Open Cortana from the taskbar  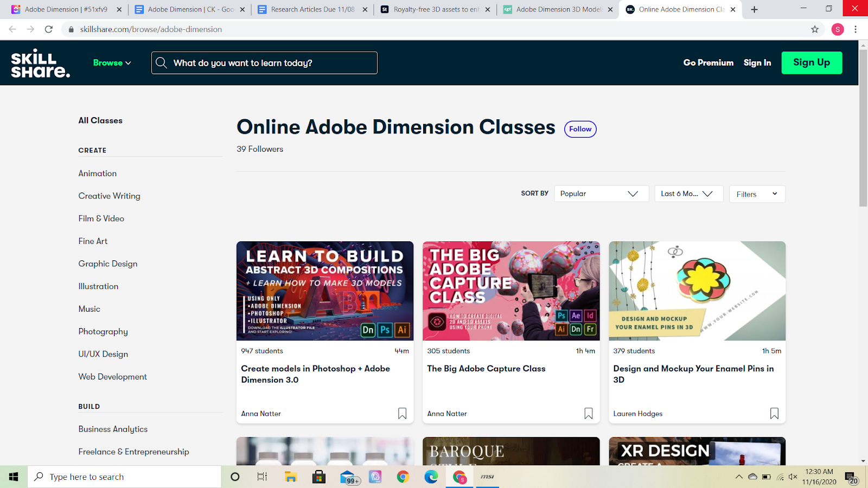(x=235, y=477)
